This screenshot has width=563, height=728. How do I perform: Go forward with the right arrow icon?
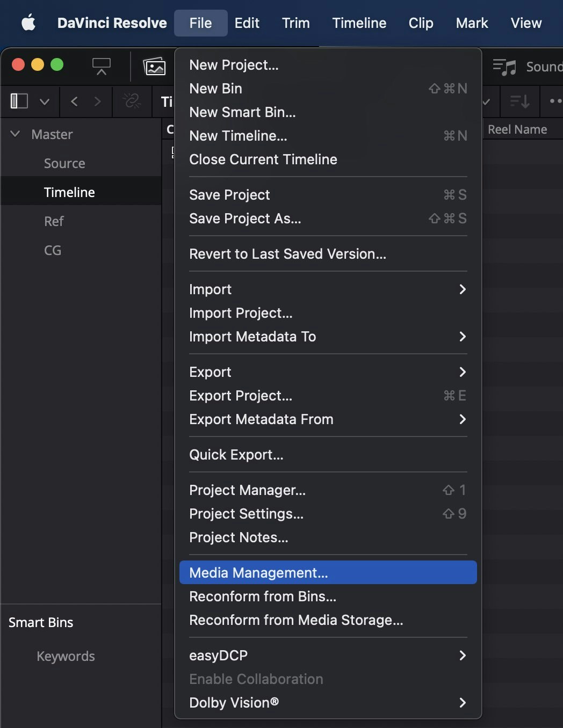point(97,101)
